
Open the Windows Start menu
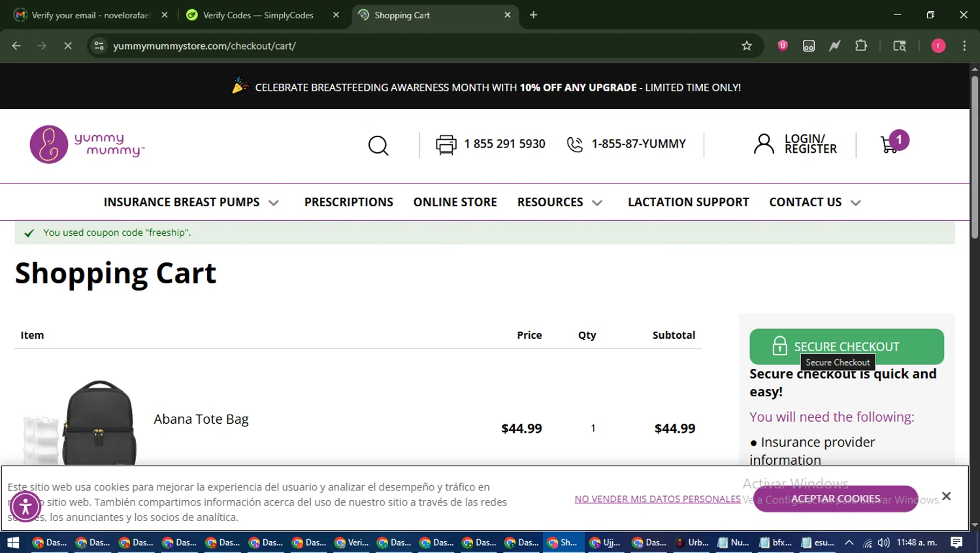coord(13,543)
